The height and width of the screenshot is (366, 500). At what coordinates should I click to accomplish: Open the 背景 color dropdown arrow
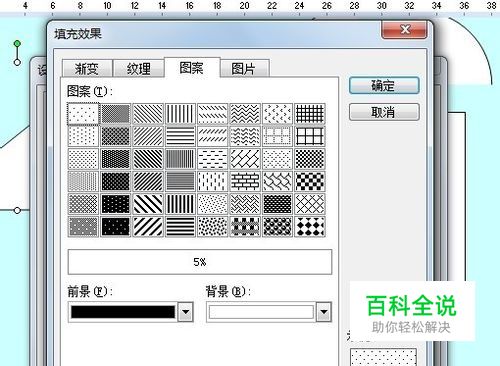click(x=324, y=312)
